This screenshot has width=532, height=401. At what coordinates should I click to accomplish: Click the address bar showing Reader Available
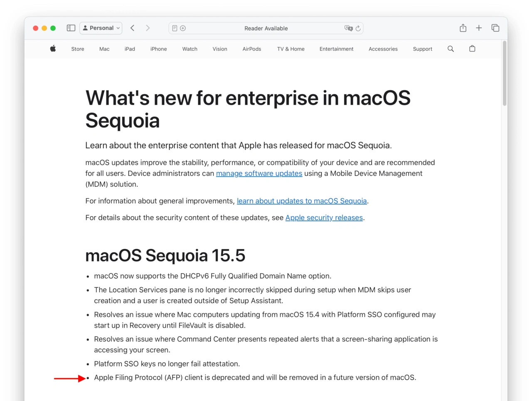pyautogui.click(x=266, y=28)
